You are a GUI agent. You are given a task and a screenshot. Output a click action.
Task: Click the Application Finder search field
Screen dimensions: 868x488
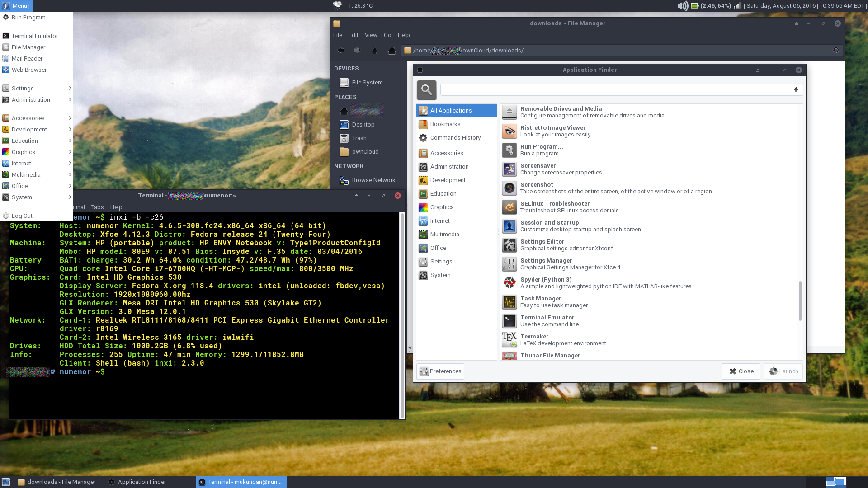point(622,89)
